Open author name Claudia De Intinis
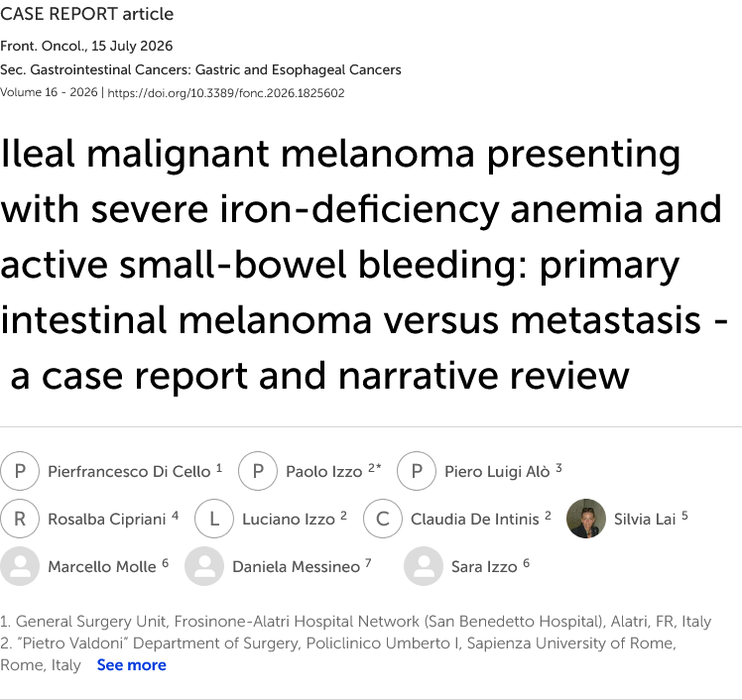The width and height of the screenshot is (742, 700). 474,520
